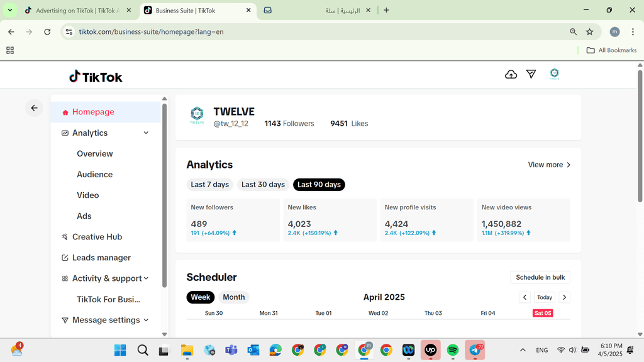Collapse the Analytics sidebar section
The image size is (644, 362).
[146, 133]
